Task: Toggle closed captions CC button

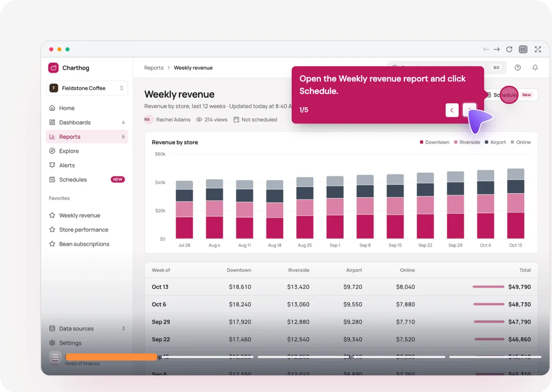Action: tap(523, 49)
